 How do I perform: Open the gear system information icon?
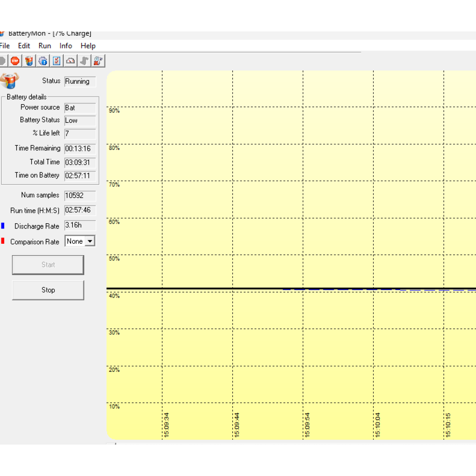43,61
